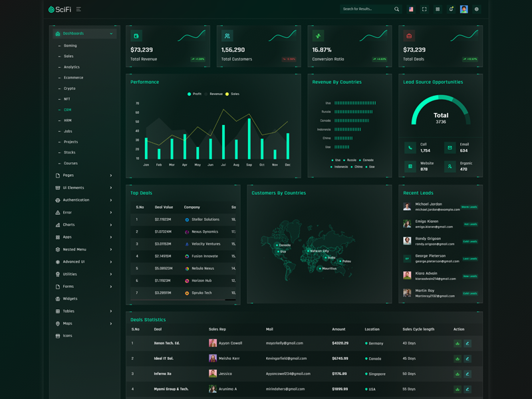Enter fullscreen mode from header
The width and height of the screenshot is (532, 399).
point(424,9)
